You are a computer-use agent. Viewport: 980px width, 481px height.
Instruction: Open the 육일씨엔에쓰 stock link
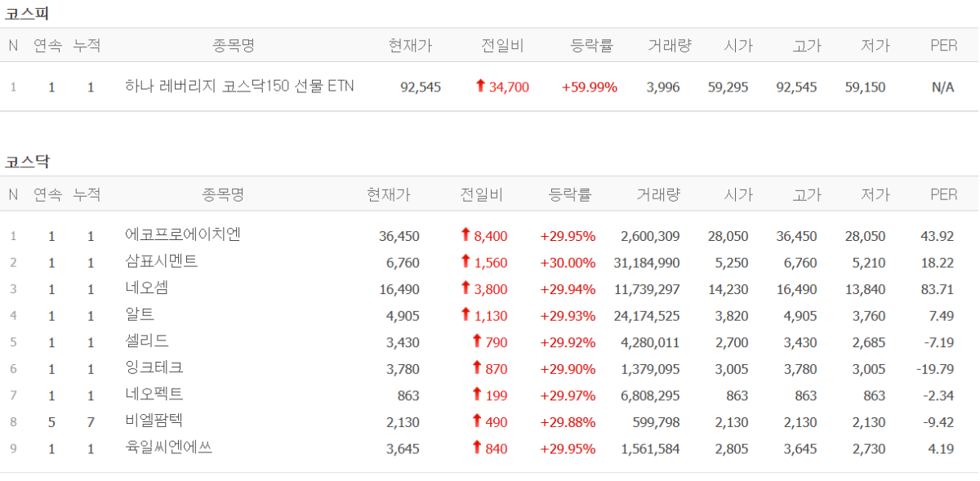point(168,448)
